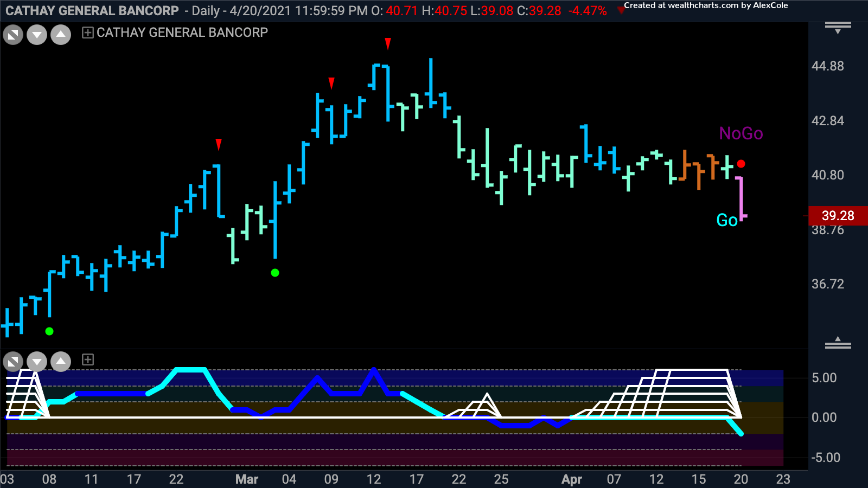The width and height of the screenshot is (868, 488).
Task: Click the cyan Go label
Action: [x=727, y=220]
